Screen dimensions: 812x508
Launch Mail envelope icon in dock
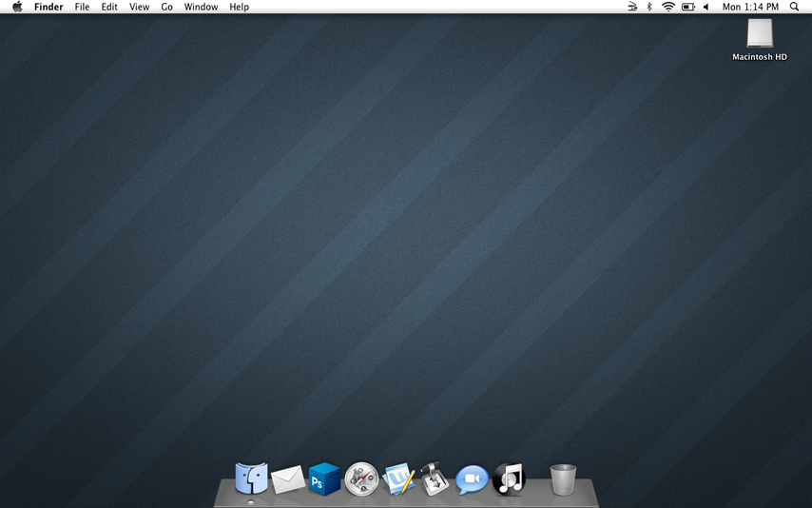click(x=288, y=479)
